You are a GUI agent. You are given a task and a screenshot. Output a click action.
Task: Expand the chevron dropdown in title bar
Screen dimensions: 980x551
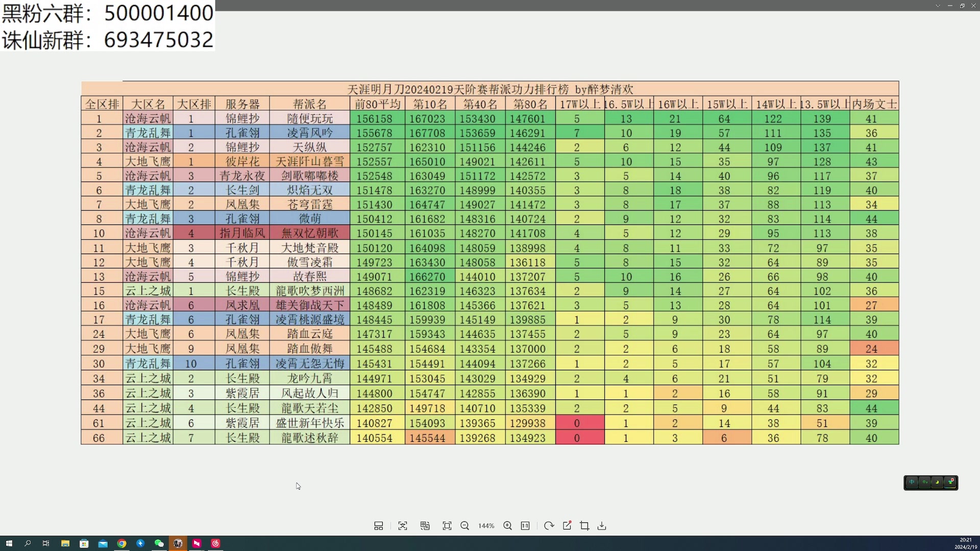(x=938, y=6)
